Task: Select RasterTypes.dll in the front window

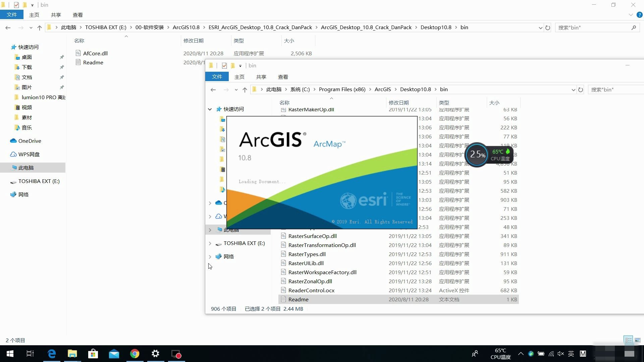Action: click(307, 254)
